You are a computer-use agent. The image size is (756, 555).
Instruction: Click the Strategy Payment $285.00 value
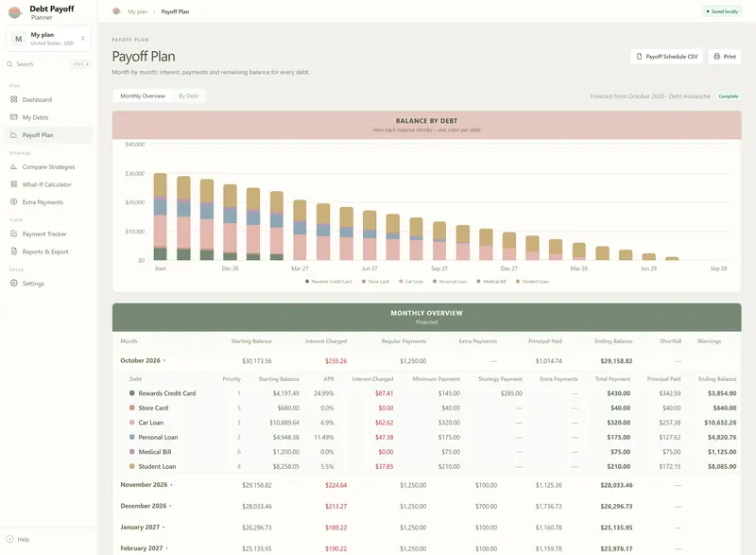[x=511, y=393]
